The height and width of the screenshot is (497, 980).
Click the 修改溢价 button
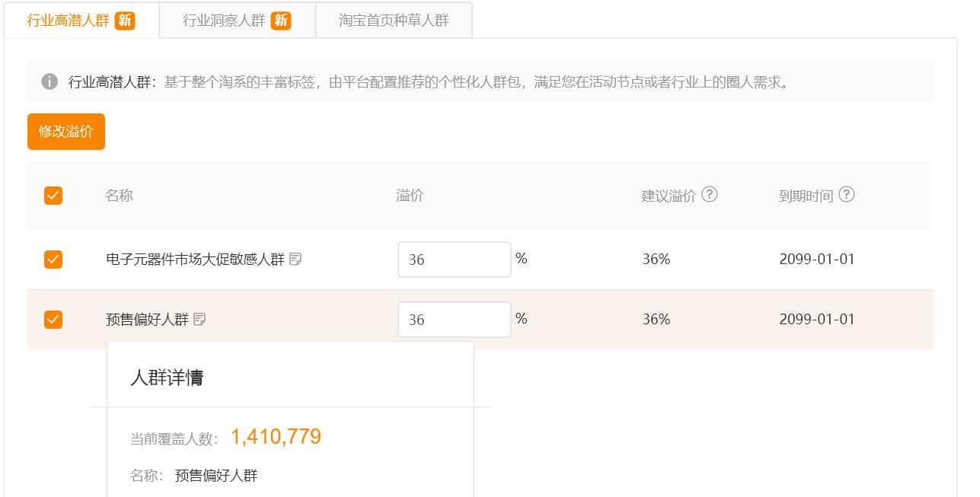[66, 132]
